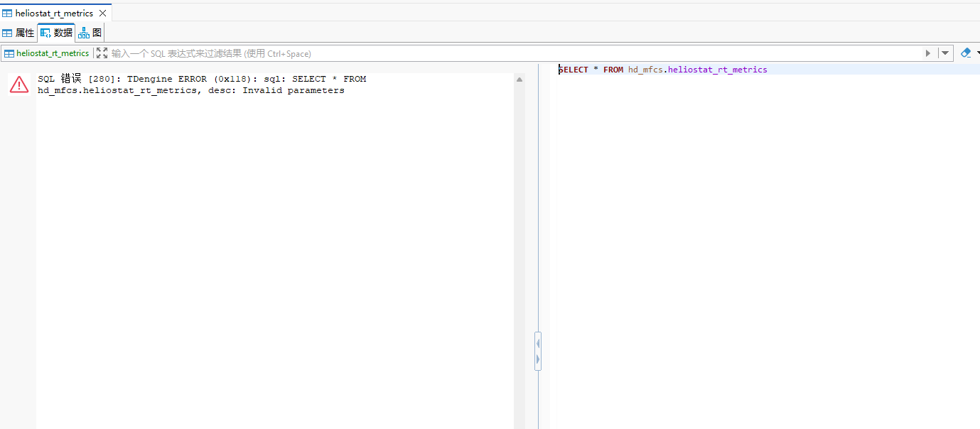Click the eraser icon to clear filters
The width and height of the screenshot is (980, 429).
click(x=965, y=53)
